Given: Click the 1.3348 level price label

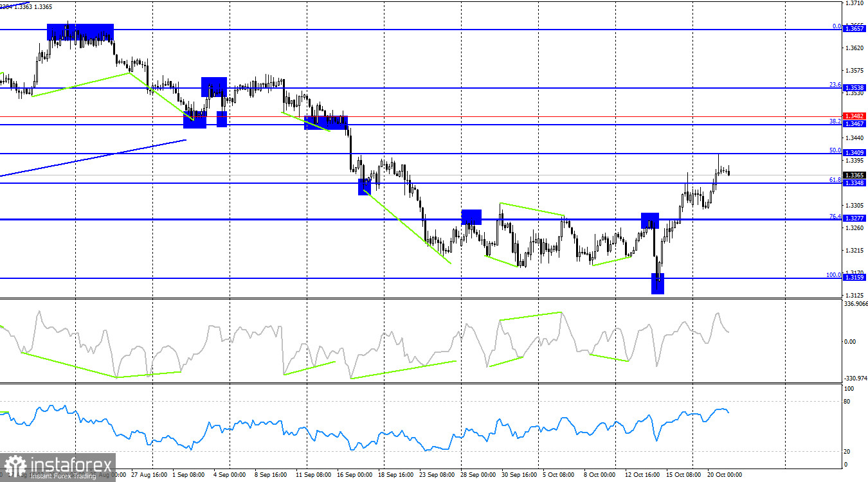Looking at the screenshot, I should click(x=855, y=183).
